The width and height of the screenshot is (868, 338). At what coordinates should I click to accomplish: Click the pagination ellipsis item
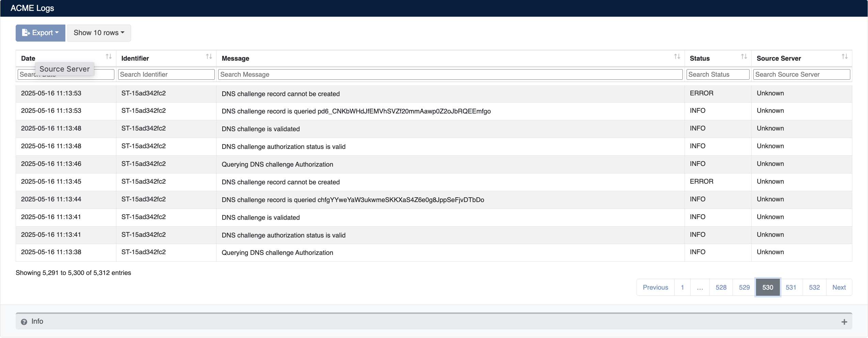click(700, 287)
